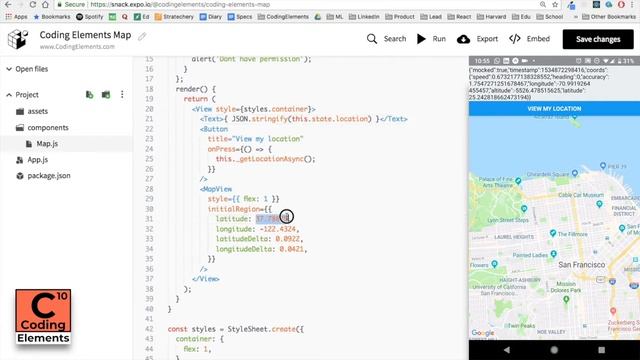Collapse the Project section
This screenshot has width=640, height=360.
pyautogui.click(x=9, y=95)
